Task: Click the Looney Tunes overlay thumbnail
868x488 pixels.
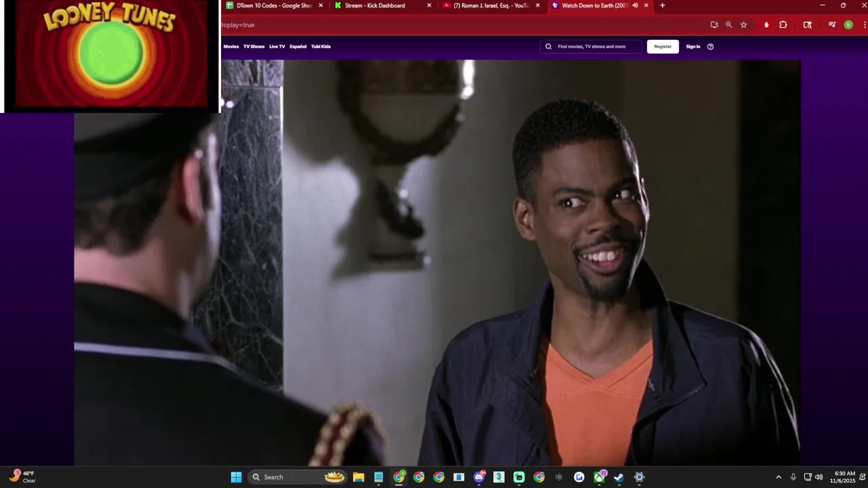Action: point(111,56)
